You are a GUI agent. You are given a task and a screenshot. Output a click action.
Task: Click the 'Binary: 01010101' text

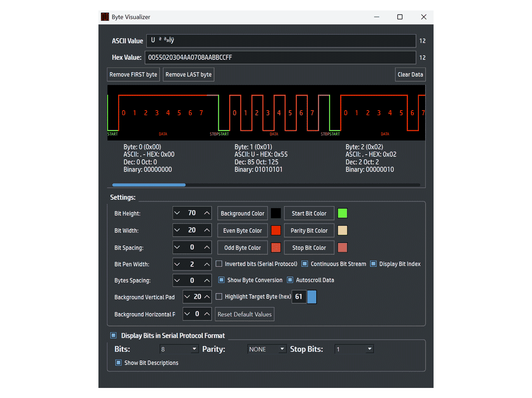[x=258, y=170]
